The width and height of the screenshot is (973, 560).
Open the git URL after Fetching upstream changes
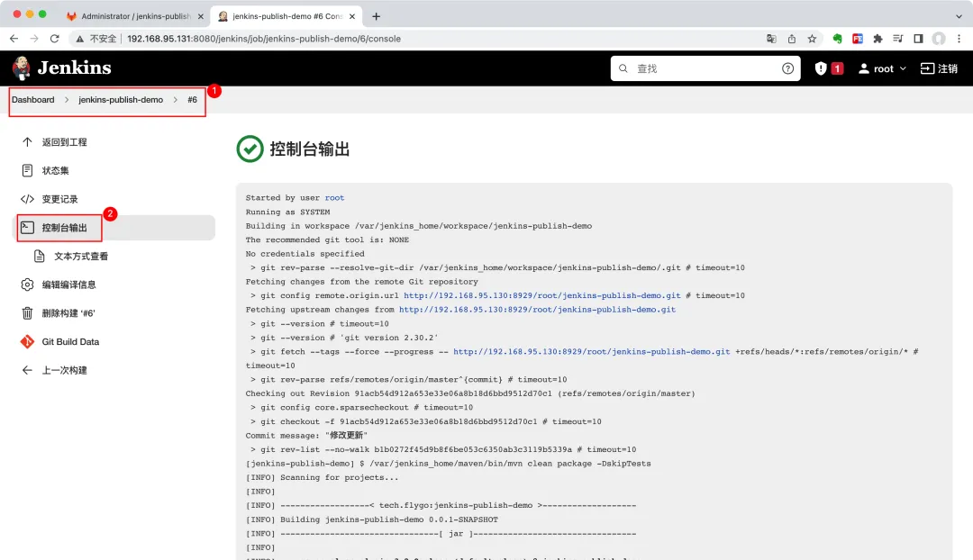537,310
